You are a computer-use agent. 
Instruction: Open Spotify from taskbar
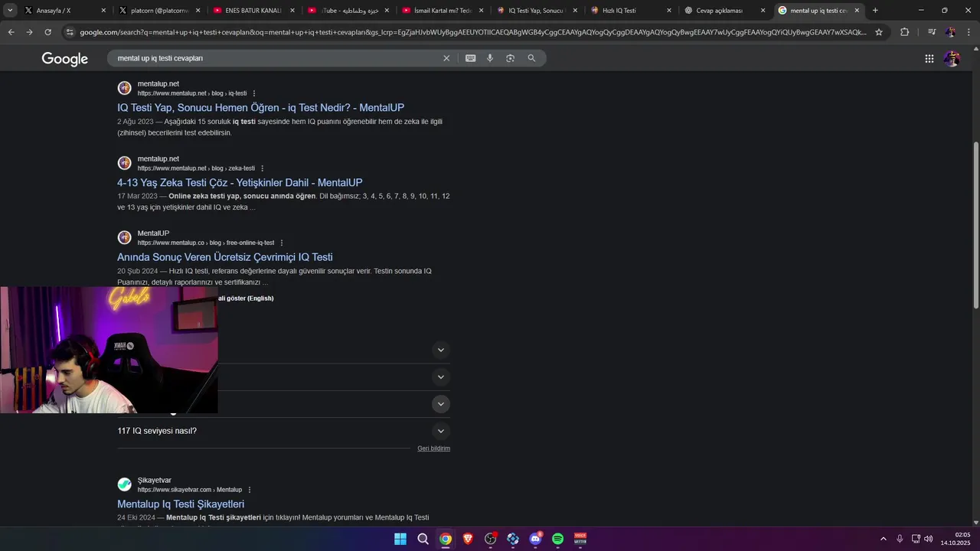coord(558,539)
